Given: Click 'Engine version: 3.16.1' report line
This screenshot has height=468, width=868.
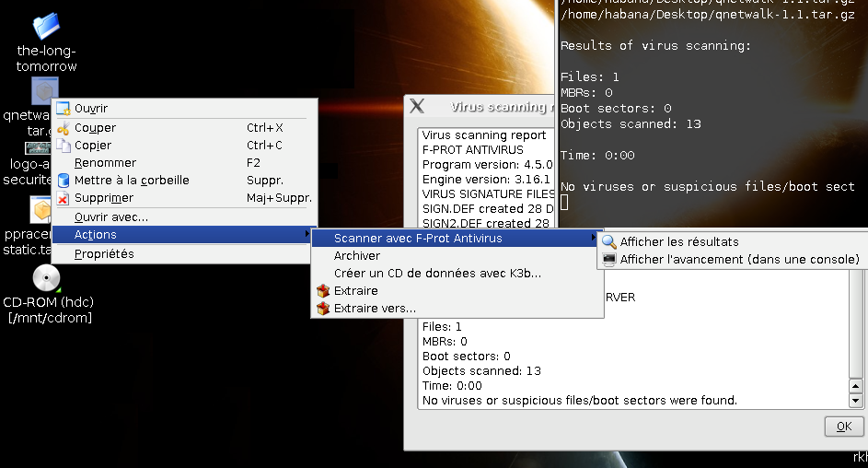Looking at the screenshot, I should (486, 180).
